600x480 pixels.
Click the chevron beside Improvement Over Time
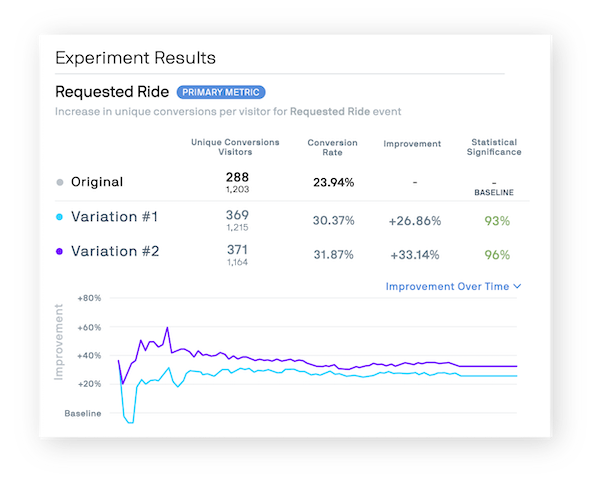tap(517, 286)
